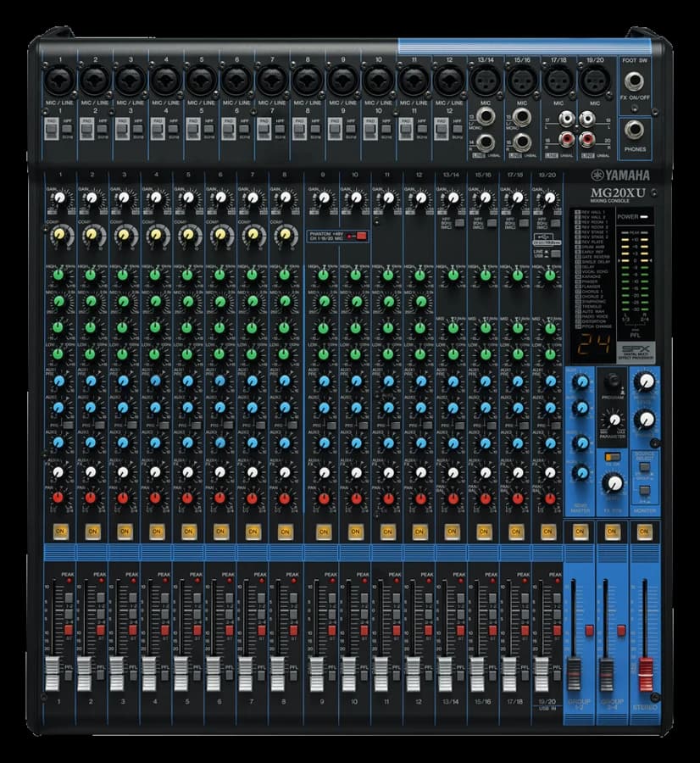This screenshot has width=700, height=763.
Task: Click the PHONES output jack
Action: [635, 131]
